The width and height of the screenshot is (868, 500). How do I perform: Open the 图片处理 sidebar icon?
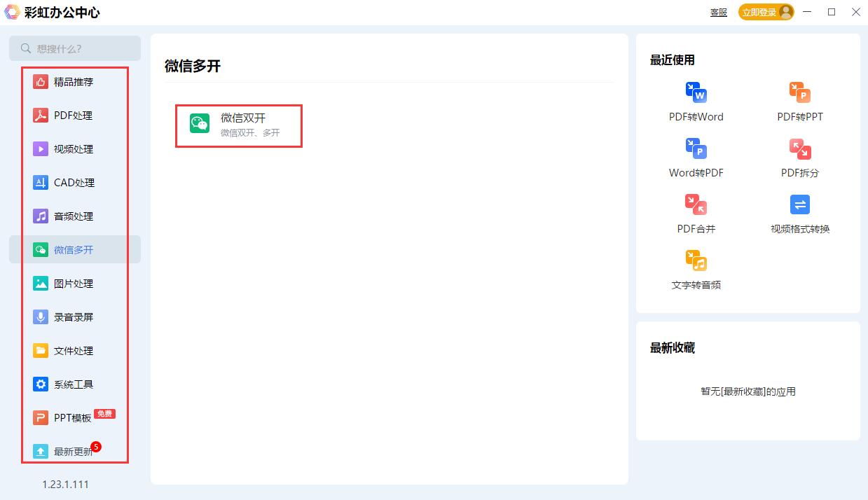(41, 283)
